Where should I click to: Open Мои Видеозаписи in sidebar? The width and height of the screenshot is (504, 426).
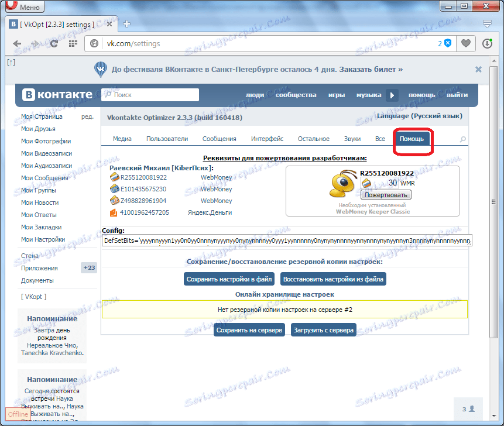point(47,153)
